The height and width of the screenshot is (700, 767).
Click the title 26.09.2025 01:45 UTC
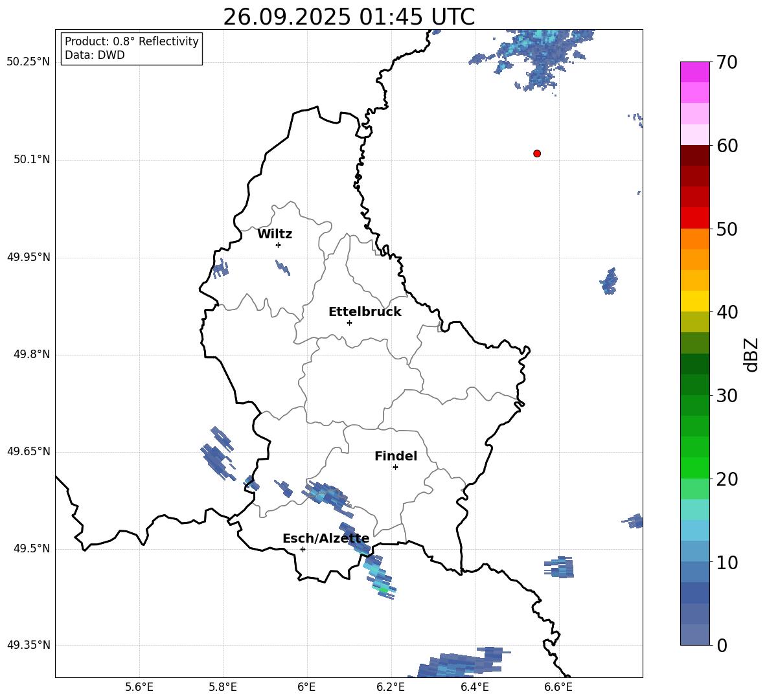[x=349, y=17]
